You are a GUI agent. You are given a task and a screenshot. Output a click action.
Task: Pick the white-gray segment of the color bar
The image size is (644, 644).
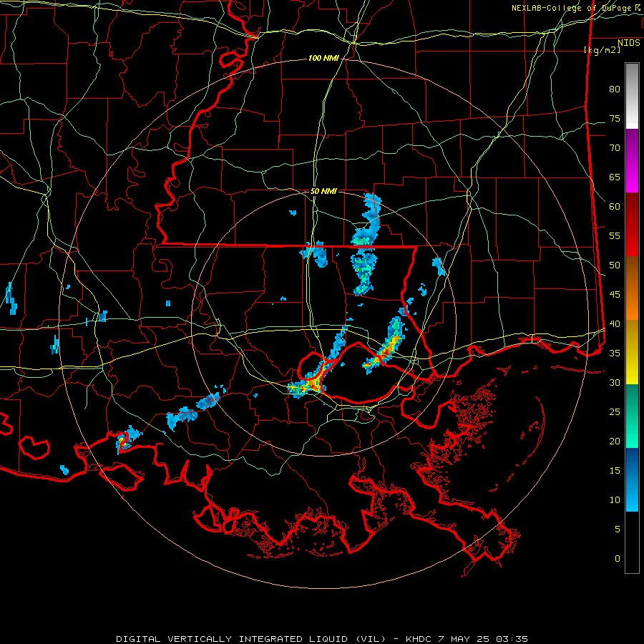pyautogui.click(x=632, y=96)
